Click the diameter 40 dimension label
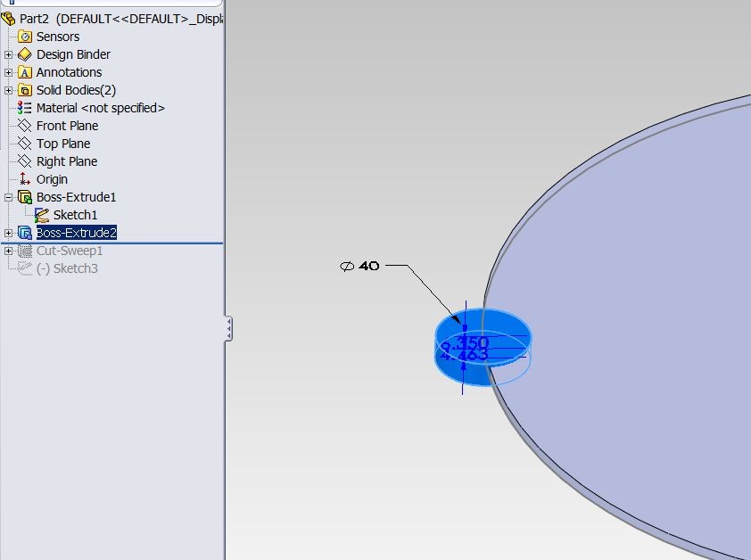This screenshot has width=751, height=560. [359, 266]
